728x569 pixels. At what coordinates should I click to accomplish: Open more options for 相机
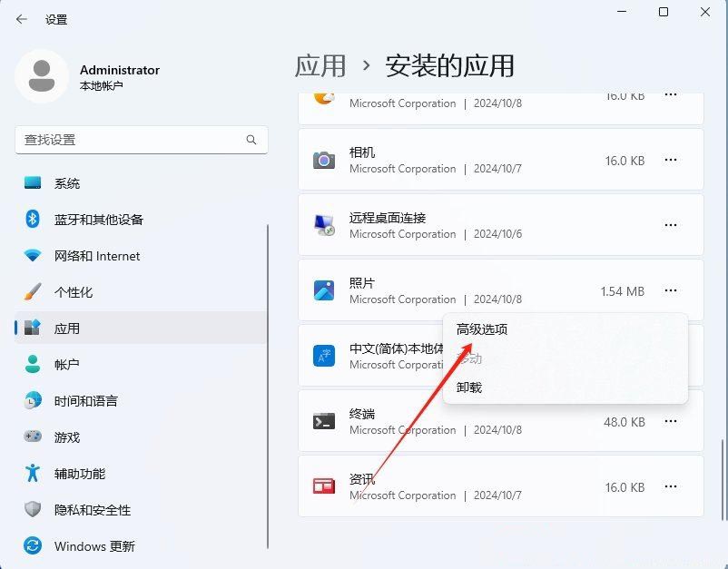click(671, 160)
